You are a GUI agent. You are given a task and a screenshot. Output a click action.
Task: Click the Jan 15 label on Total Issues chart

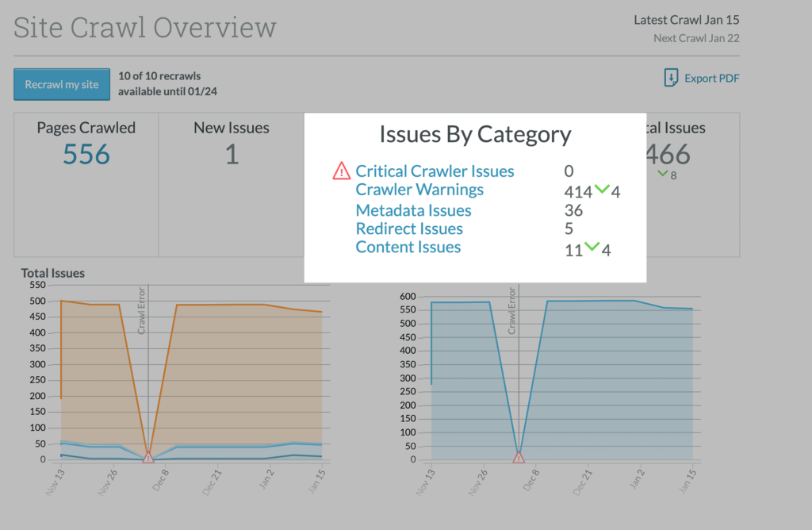click(x=317, y=484)
